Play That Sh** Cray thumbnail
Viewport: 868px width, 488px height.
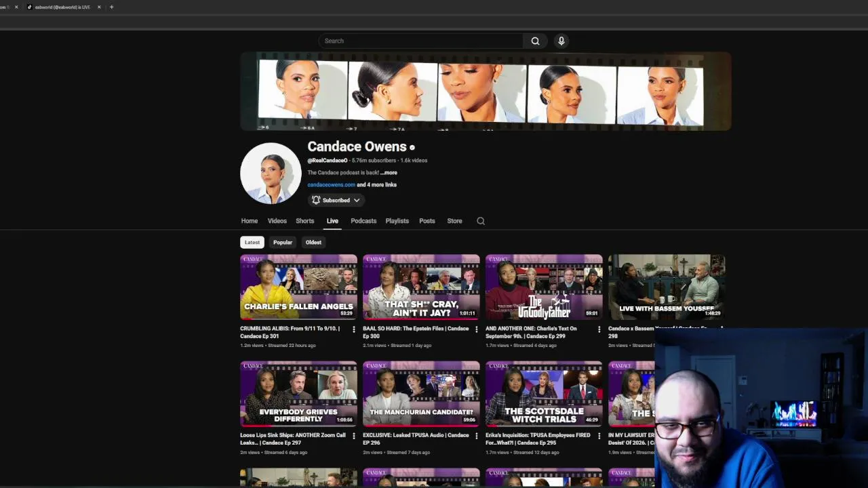(x=421, y=287)
